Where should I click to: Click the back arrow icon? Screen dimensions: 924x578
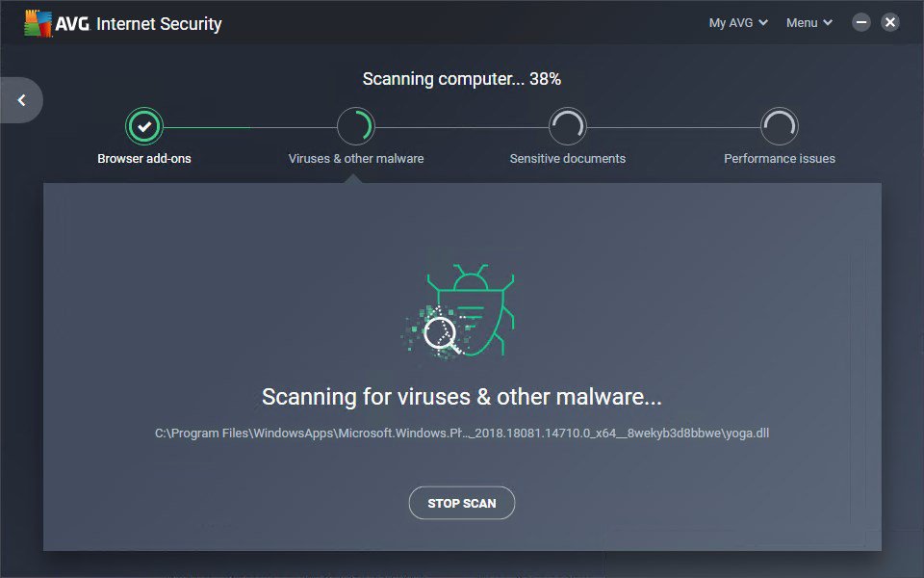pyautogui.click(x=22, y=100)
